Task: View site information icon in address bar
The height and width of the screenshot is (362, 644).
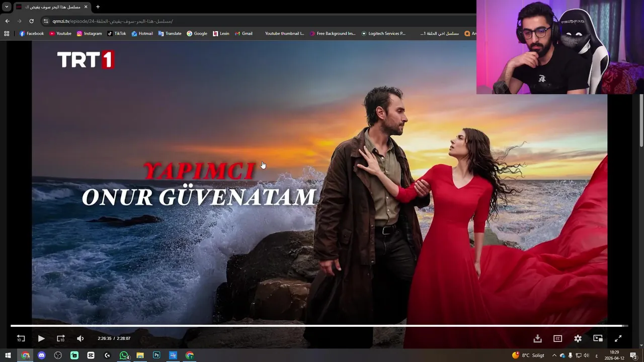Action: coord(46,21)
